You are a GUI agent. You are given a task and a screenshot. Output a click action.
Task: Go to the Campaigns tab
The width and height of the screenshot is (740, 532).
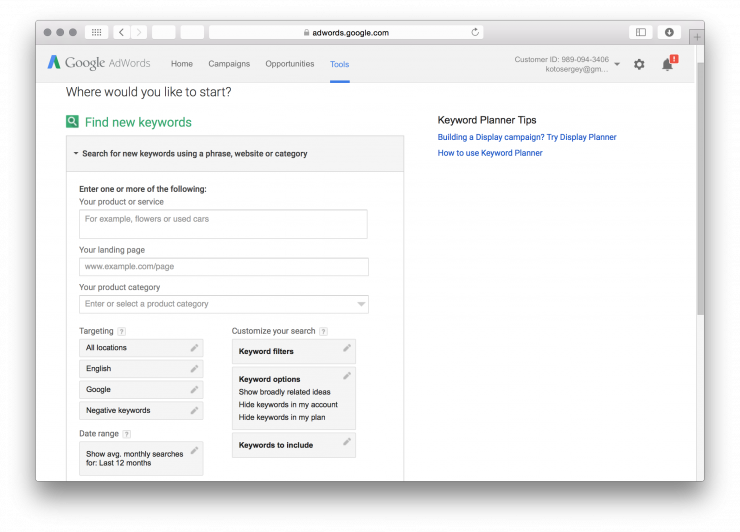[x=229, y=64]
